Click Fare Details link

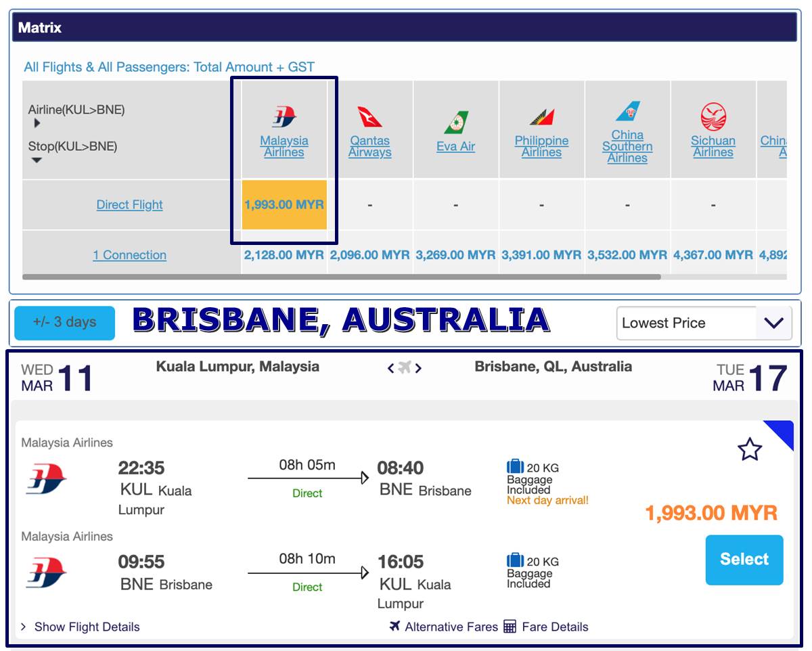coord(555,627)
